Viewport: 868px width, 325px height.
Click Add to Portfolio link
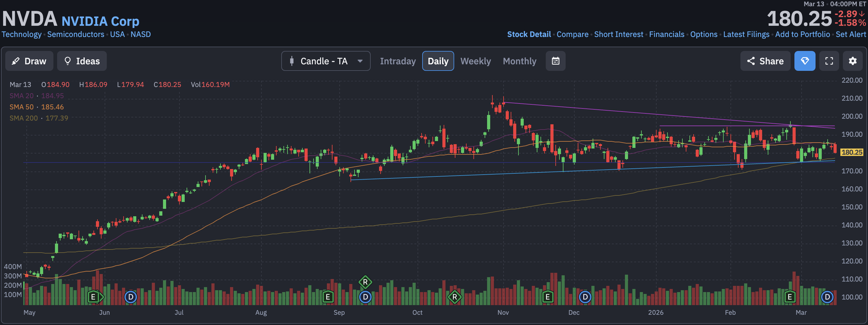[x=802, y=34]
